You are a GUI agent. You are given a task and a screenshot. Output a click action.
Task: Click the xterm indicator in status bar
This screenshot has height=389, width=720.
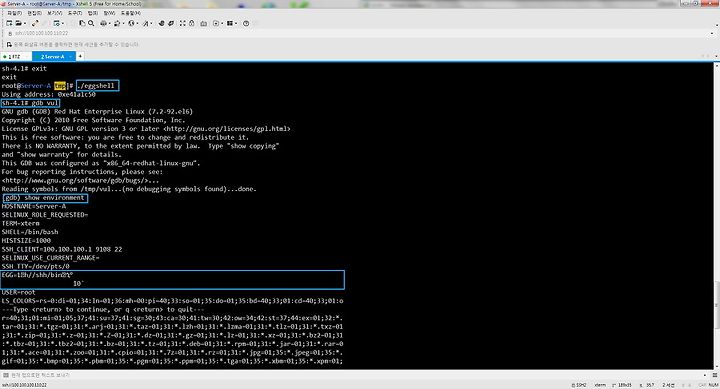point(600,385)
